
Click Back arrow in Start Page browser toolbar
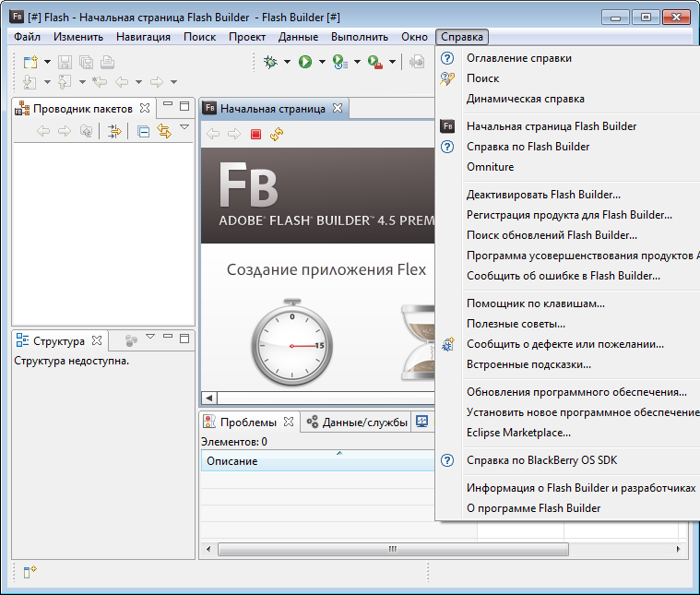point(213,134)
